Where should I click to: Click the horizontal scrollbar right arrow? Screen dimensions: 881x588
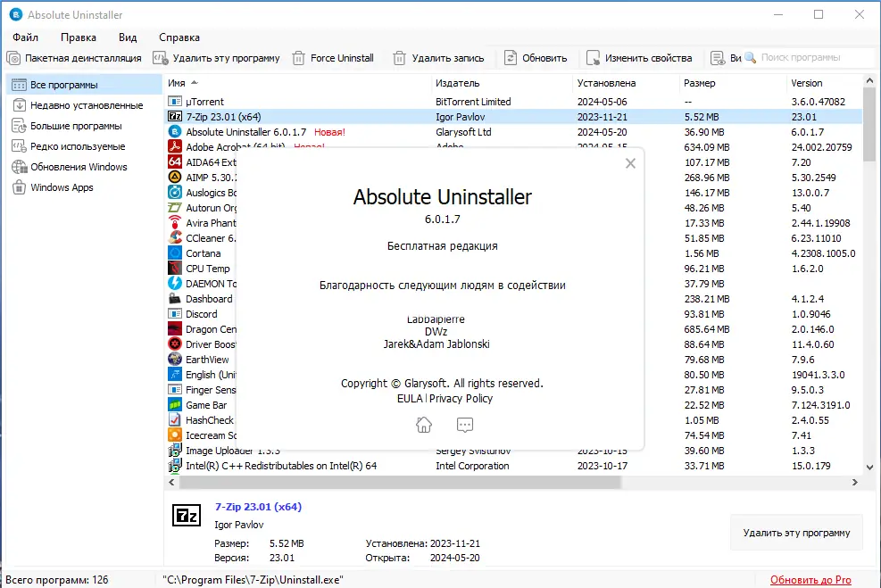point(855,483)
